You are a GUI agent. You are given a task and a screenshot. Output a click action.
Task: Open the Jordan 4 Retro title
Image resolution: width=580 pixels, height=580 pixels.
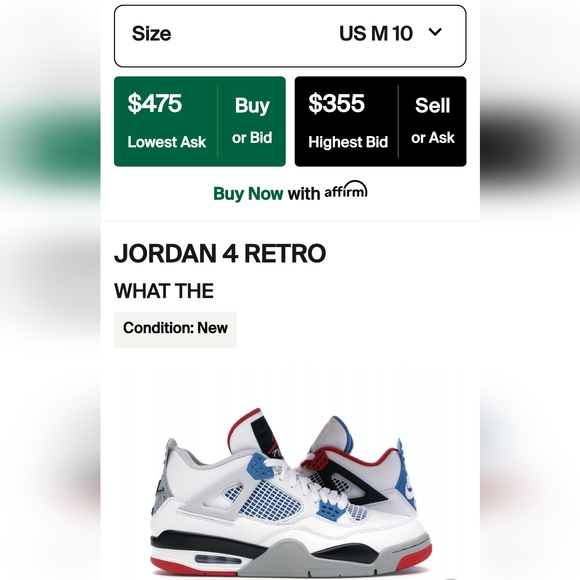point(220,253)
